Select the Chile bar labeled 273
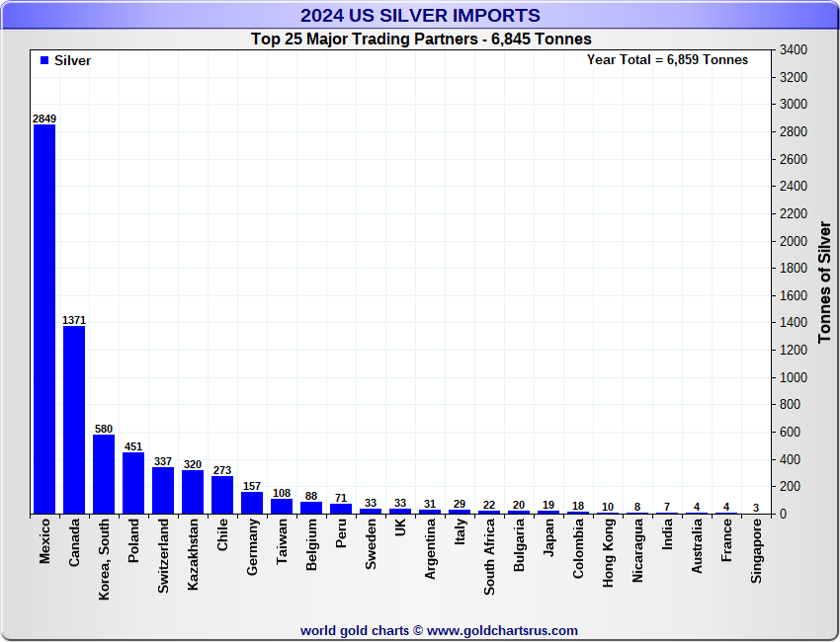The image size is (840, 642). tap(222, 495)
